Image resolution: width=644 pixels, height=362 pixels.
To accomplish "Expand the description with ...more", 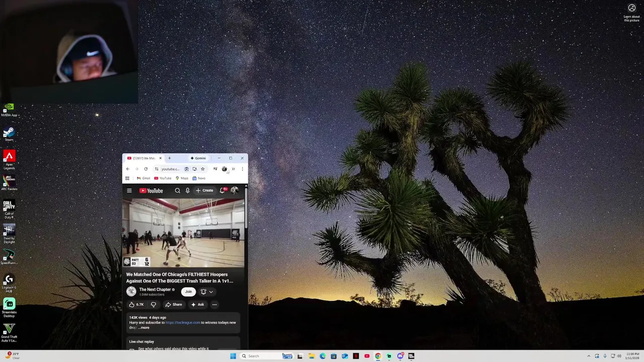I will 144,327.
